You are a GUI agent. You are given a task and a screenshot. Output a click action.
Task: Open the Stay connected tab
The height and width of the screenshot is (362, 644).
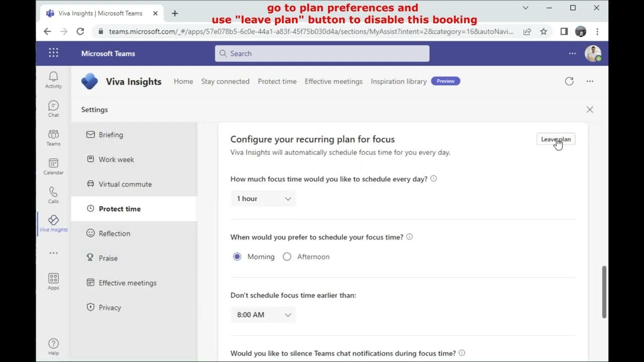tap(225, 81)
